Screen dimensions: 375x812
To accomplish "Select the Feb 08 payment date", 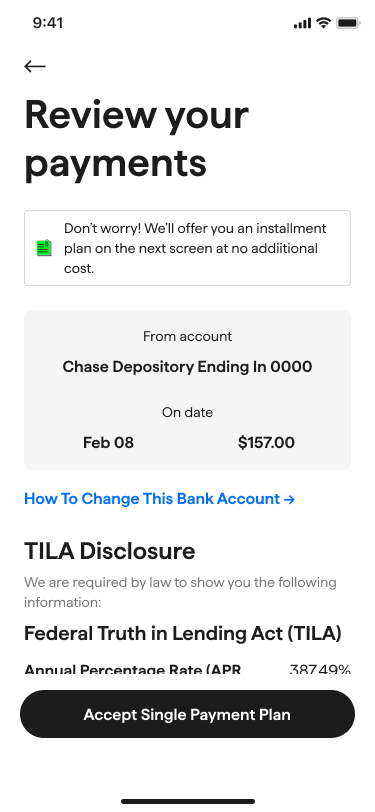I will pyautogui.click(x=108, y=443).
